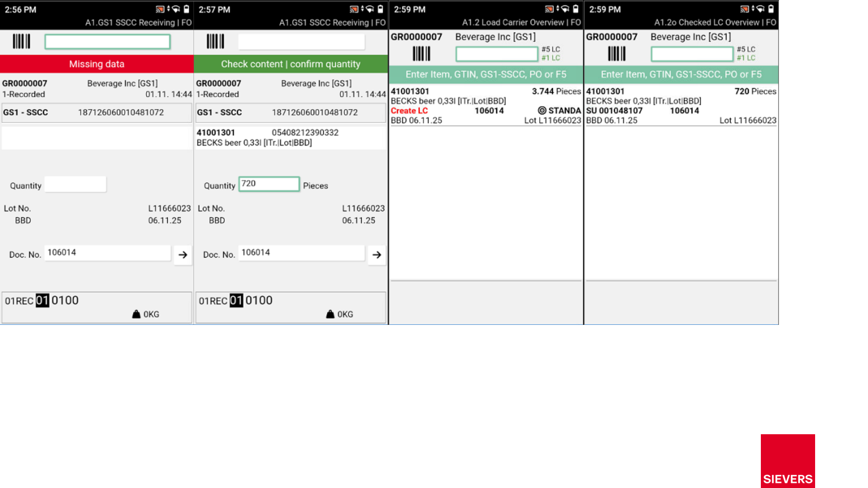Tap weight icon 0KG in Missing data screen

(x=136, y=314)
